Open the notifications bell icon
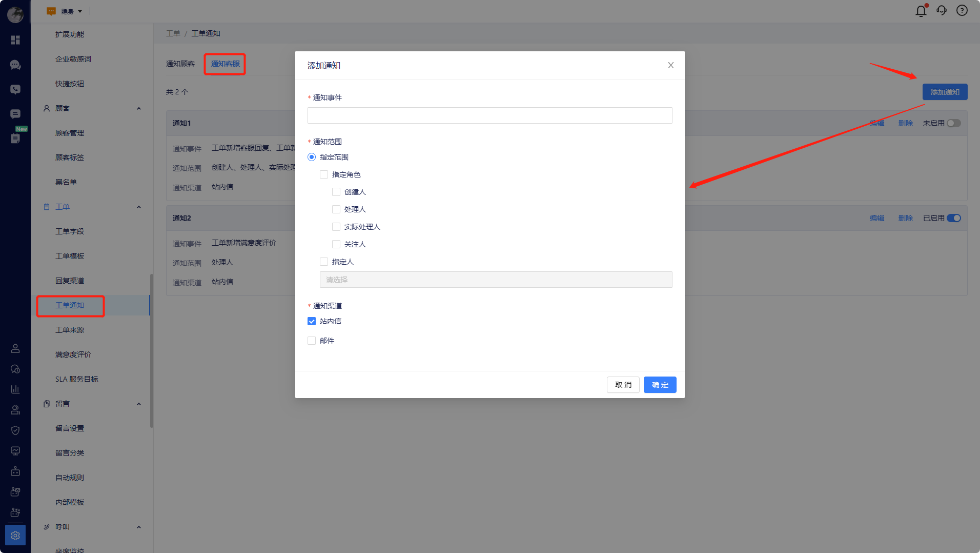Image resolution: width=980 pixels, height=553 pixels. 921,11
